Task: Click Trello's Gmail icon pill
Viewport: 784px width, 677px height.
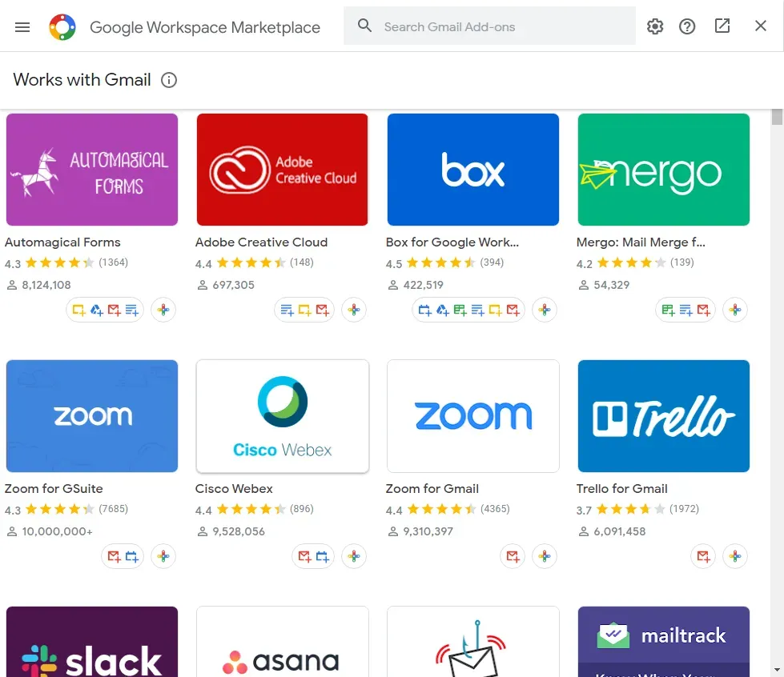Action: pos(703,556)
